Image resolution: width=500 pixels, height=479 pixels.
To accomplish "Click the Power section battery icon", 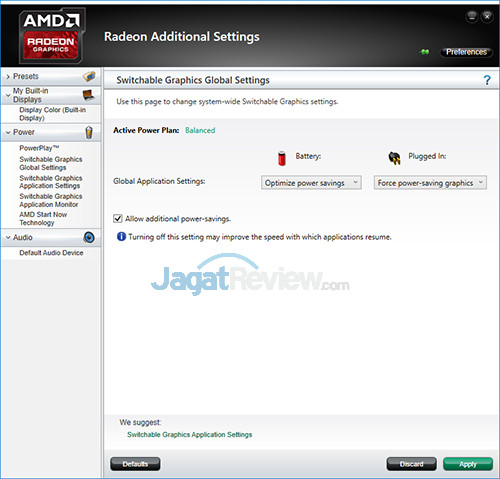I will (x=89, y=132).
